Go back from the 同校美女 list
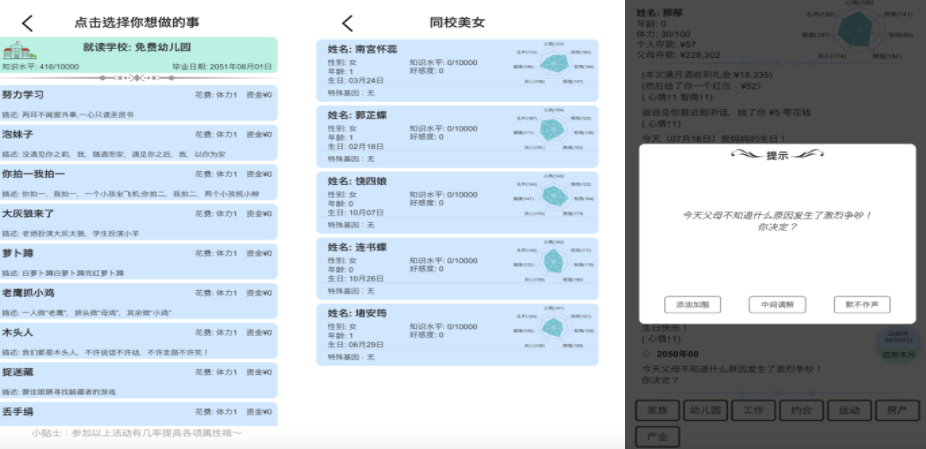 pos(347,23)
